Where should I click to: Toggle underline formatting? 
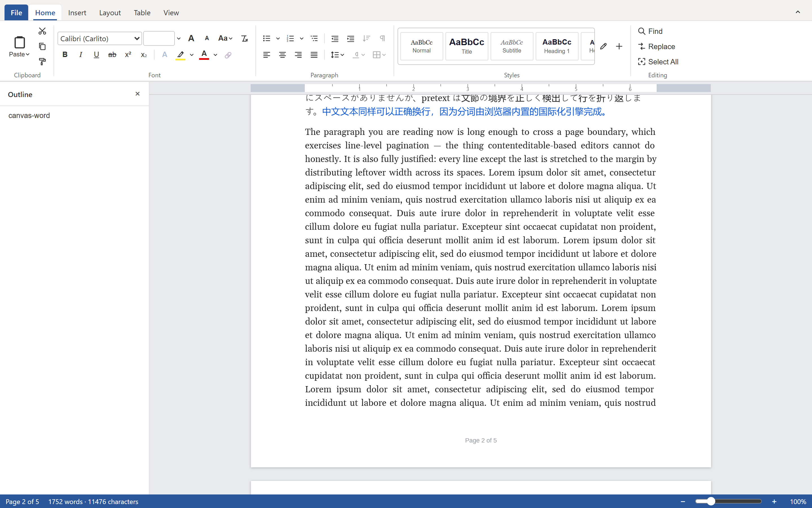point(96,54)
